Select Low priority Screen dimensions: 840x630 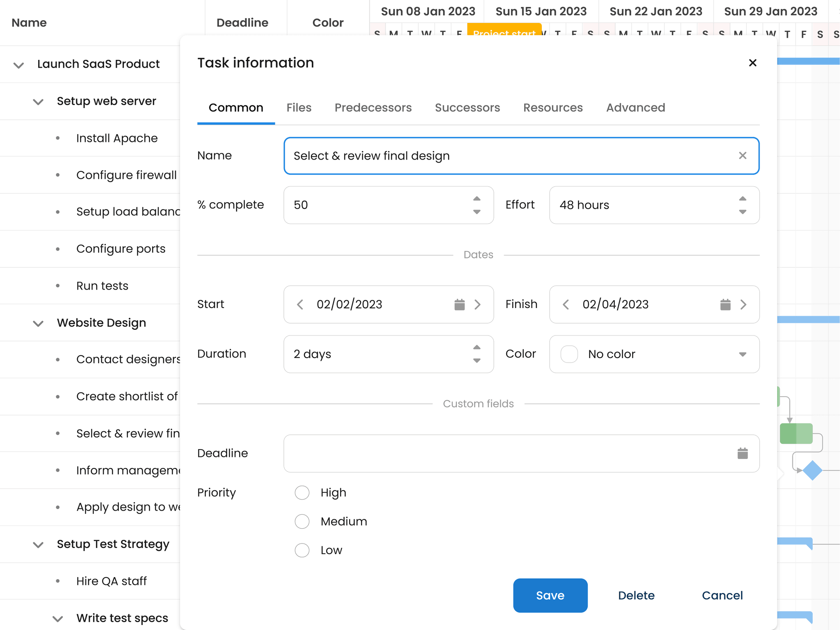(302, 550)
